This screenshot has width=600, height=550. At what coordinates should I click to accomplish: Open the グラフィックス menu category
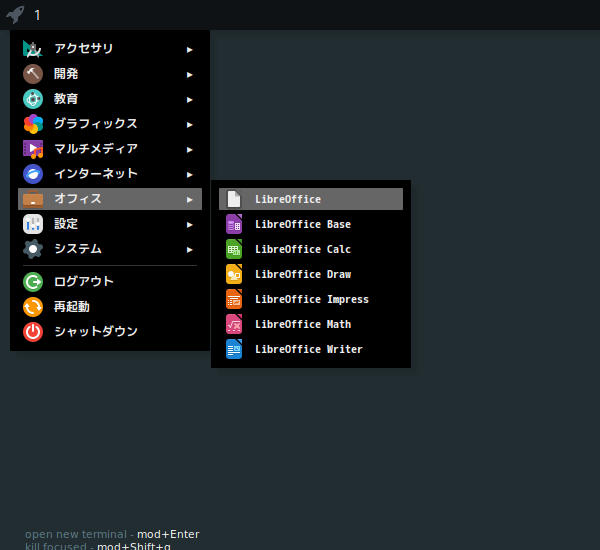click(110, 124)
